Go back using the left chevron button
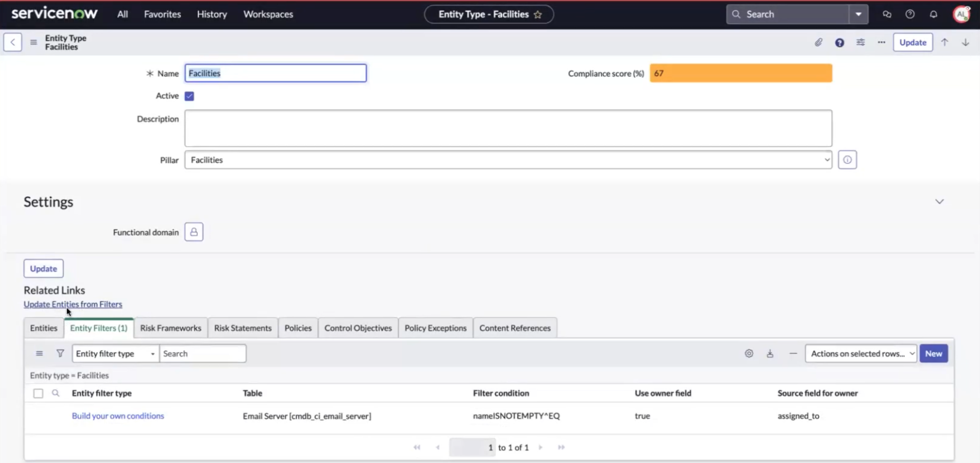The image size is (980, 463). tap(13, 42)
